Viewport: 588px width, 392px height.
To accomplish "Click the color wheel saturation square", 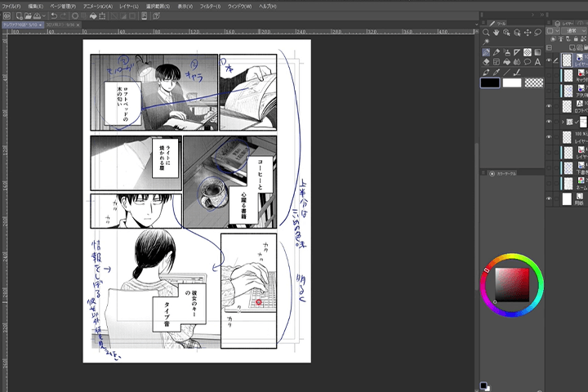I will point(512,285).
